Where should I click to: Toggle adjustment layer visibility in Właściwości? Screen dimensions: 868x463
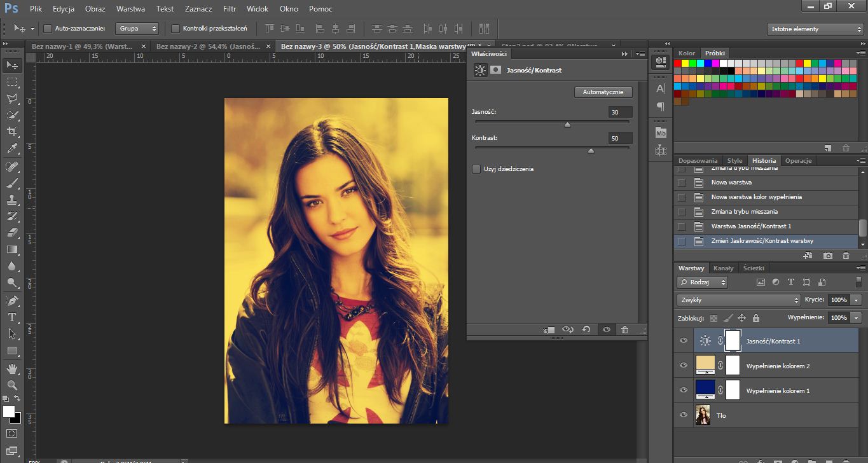coord(606,329)
